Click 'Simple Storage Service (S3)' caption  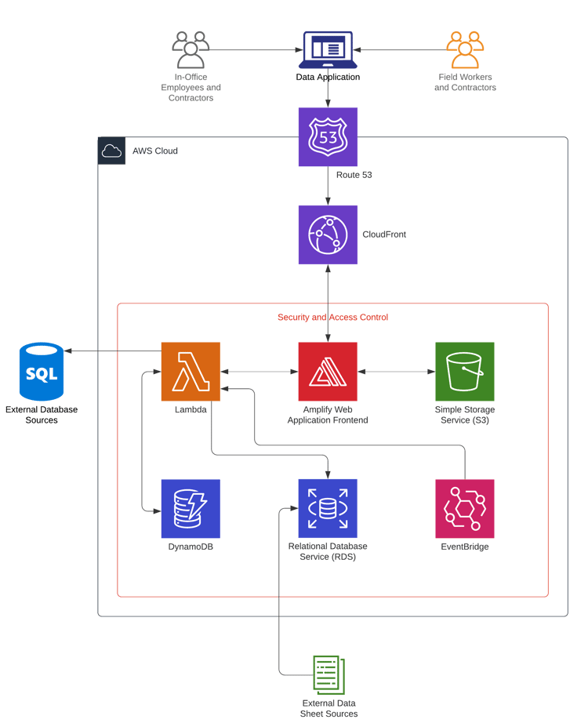[465, 415]
